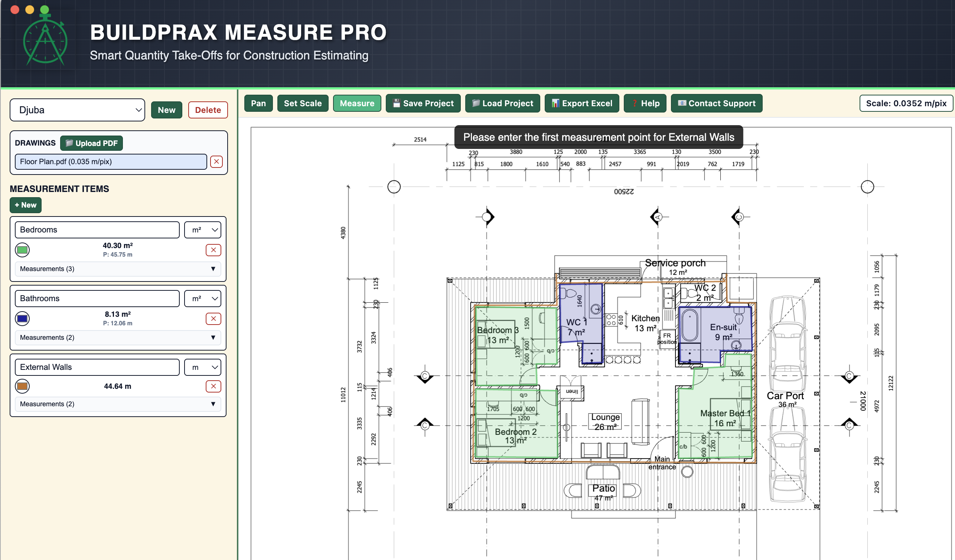Save the current project
The image size is (955, 560).
(423, 103)
